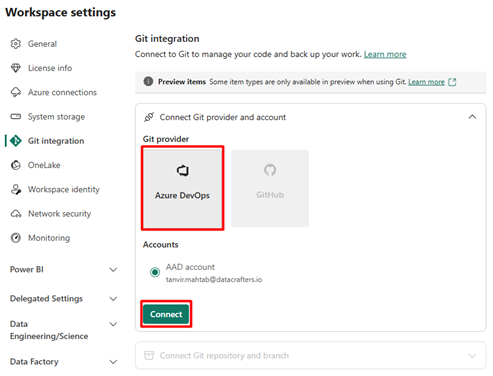Open Learn more link in Preview items banner
This screenshot has height=376, width=493.
[426, 82]
